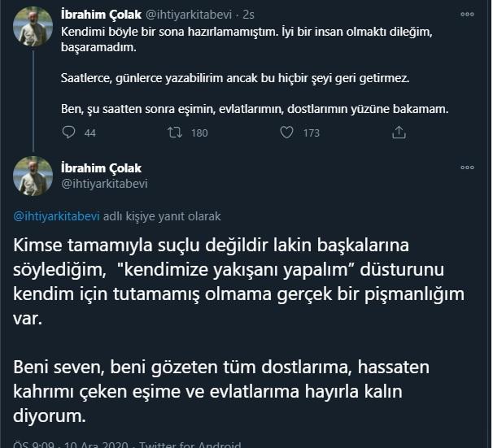Open the "Twitter for Android" source link

[x=190, y=445]
